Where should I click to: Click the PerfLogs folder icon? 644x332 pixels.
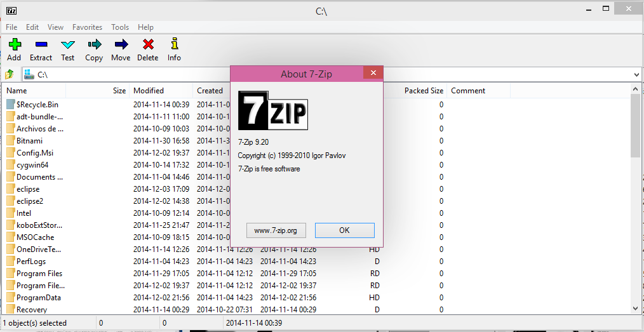10,261
